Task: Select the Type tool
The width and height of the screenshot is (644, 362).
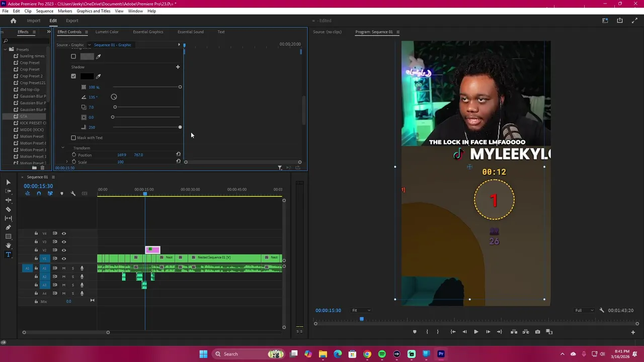Action: (x=8, y=254)
